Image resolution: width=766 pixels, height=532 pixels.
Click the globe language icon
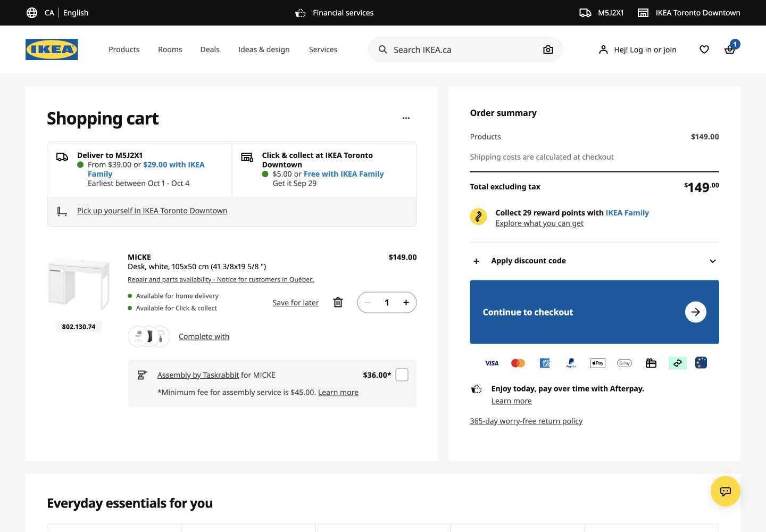click(x=32, y=13)
